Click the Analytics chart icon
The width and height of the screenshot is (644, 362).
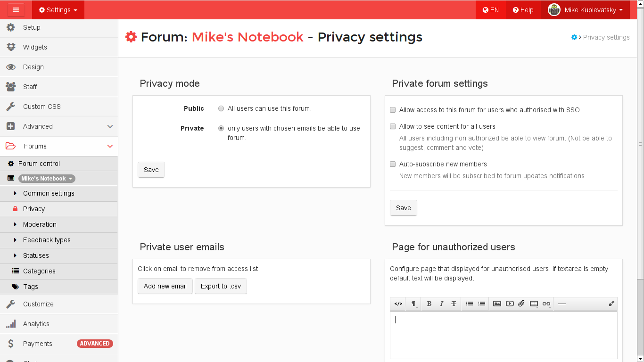point(10,324)
